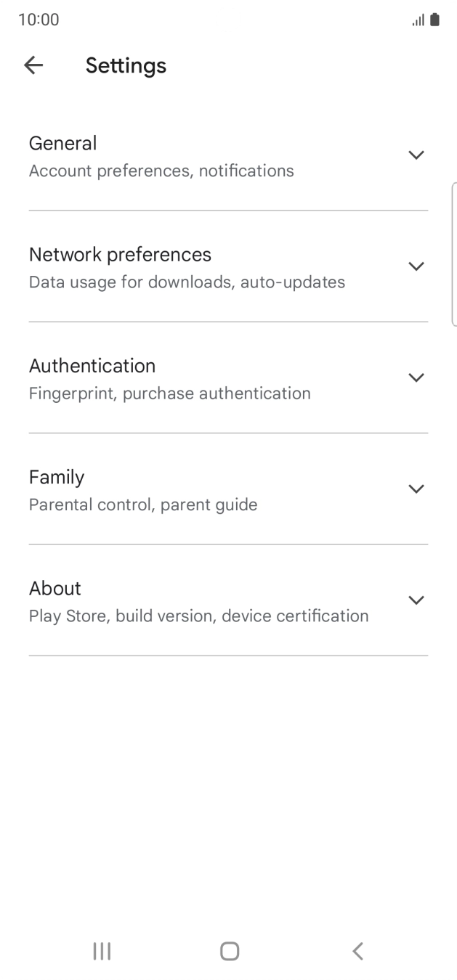This screenshot has height=980, width=457.
Task: Open the Network preferences heading
Action: [120, 255]
